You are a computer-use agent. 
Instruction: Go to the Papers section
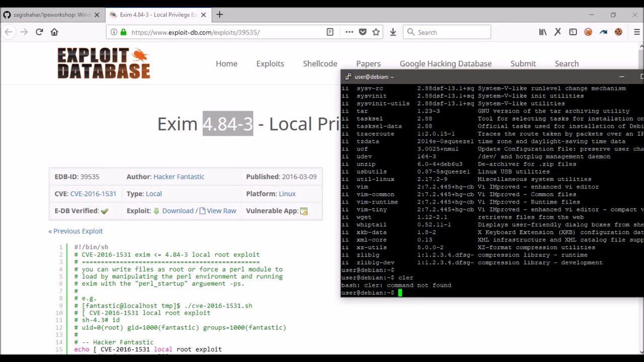[368, 63]
